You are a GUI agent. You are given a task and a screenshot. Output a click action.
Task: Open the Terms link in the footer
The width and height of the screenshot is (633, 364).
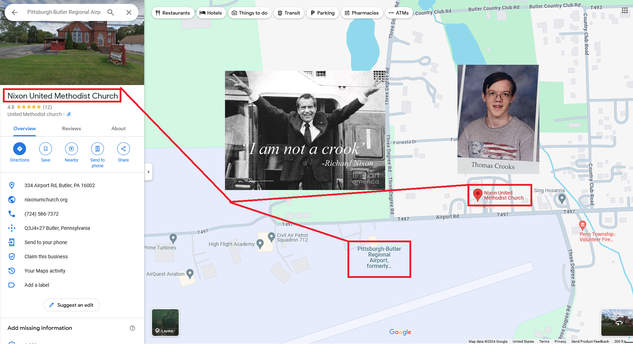click(x=544, y=342)
